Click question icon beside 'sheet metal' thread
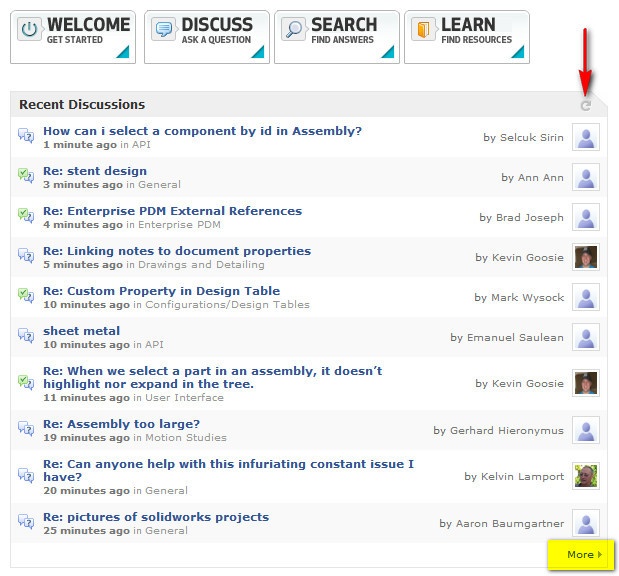The image size is (619, 576). (26, 335)
